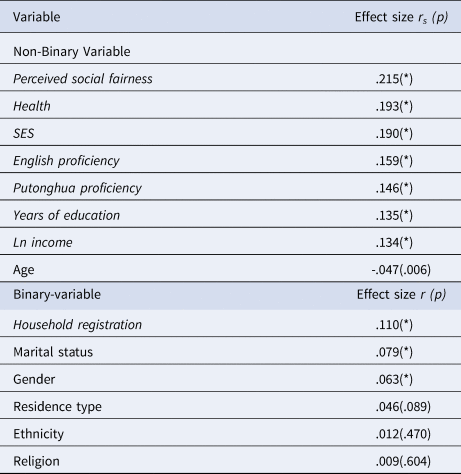Viewport: 461px width, 474px height.
Task: Select the Effect size r (p) subheader
Action: (x=401, y=295)
